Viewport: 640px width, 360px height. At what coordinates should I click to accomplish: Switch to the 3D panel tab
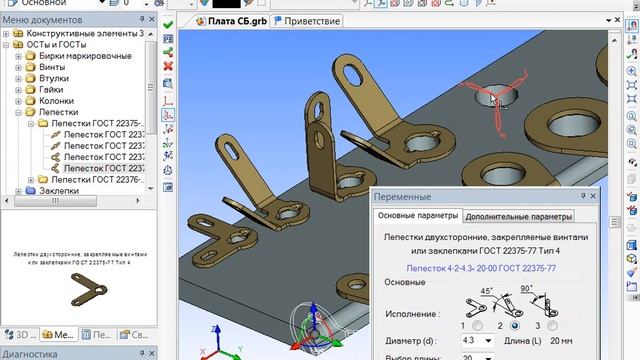pos(20,335)
